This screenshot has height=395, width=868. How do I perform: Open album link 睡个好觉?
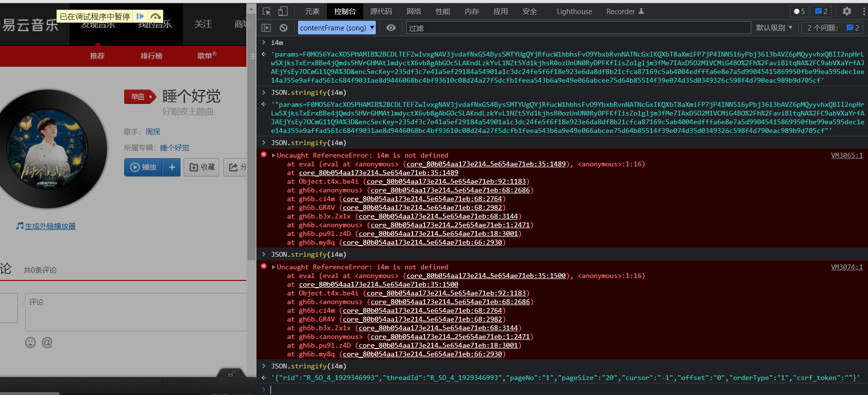[x=174, y=148]
